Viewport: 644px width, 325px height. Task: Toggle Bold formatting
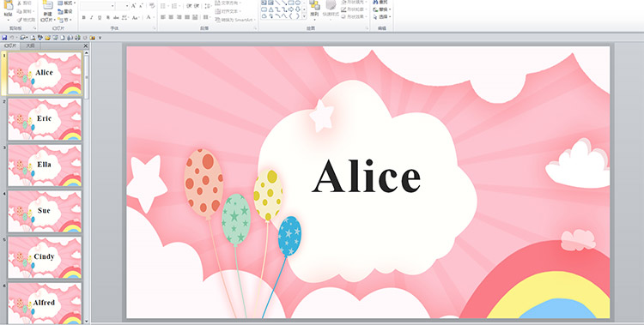(x=84, y=17)
